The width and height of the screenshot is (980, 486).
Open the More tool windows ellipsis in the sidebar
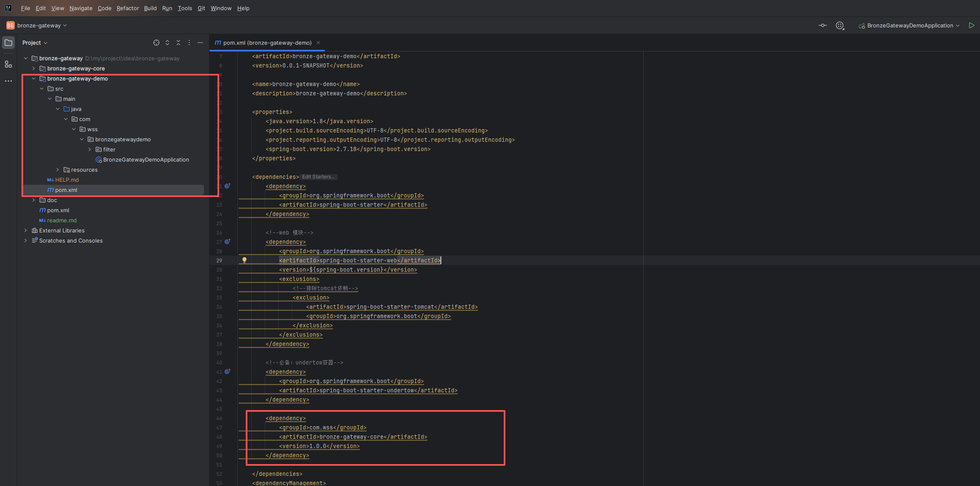(8, 81)
